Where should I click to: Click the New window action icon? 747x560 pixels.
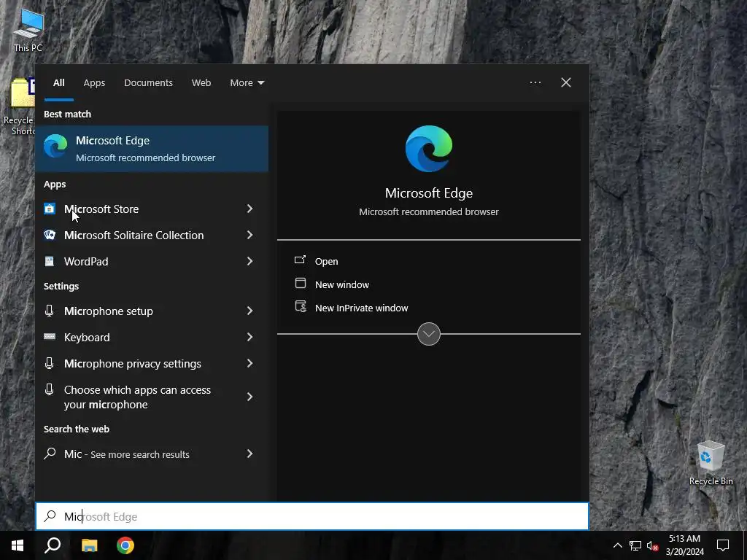[x=300, y=284]
